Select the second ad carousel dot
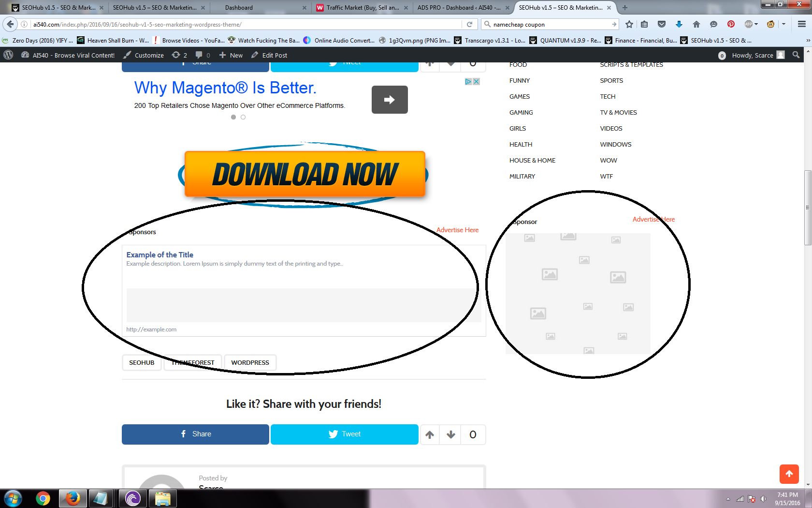The width and height of the screenshot is (812, 508). (x=243, y=117)
